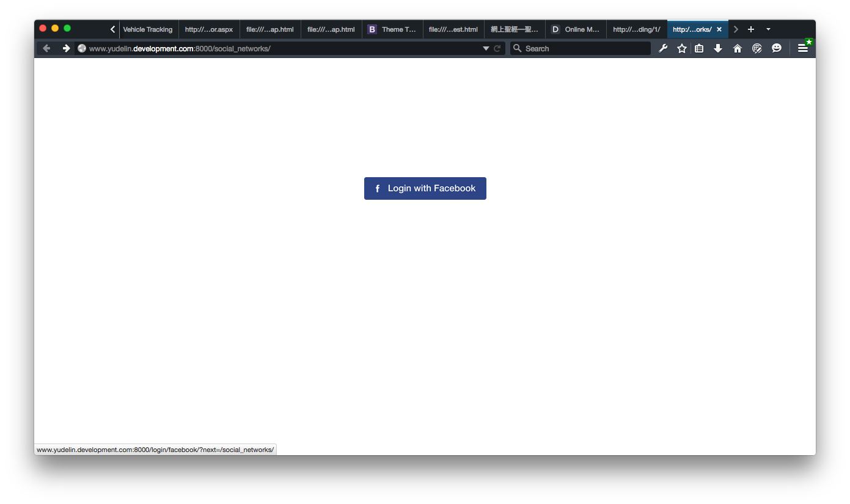Open the Downloads panel arrow

718,48
